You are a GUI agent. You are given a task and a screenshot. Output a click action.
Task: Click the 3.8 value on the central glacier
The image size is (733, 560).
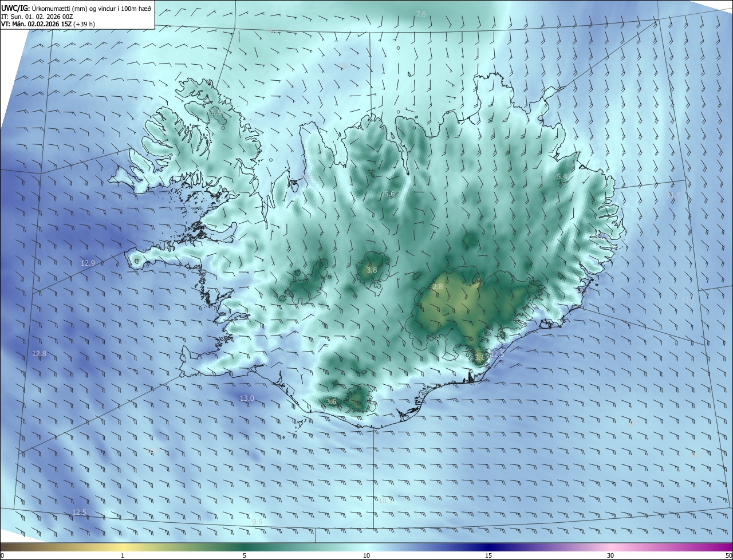click(x=372, y=270)
